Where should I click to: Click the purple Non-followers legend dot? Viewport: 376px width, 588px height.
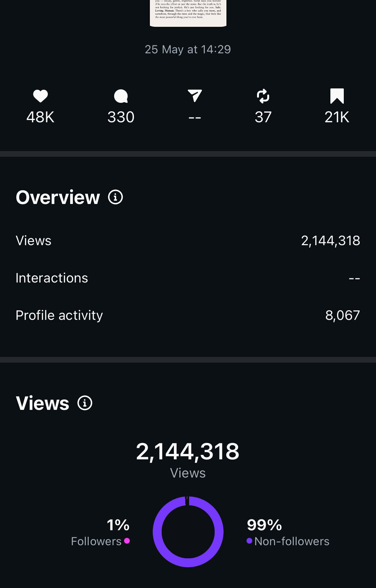click(249, 541)
